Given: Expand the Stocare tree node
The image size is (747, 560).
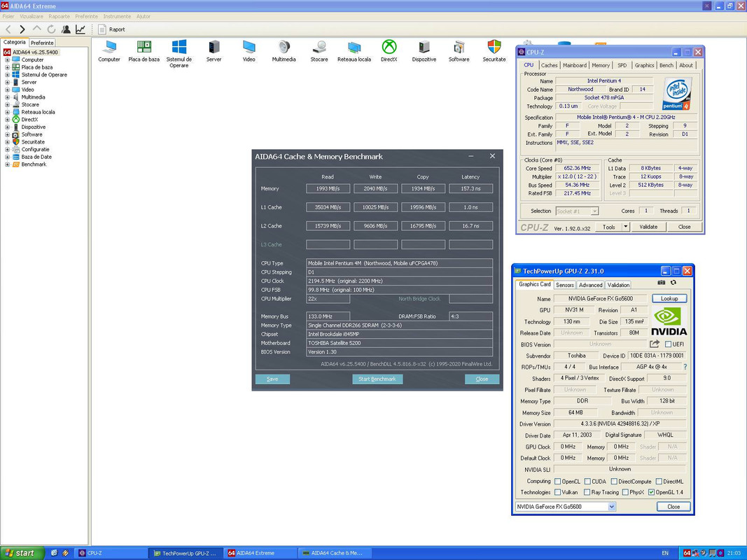Looking at the screenshot, I should (x=7, y=105).
